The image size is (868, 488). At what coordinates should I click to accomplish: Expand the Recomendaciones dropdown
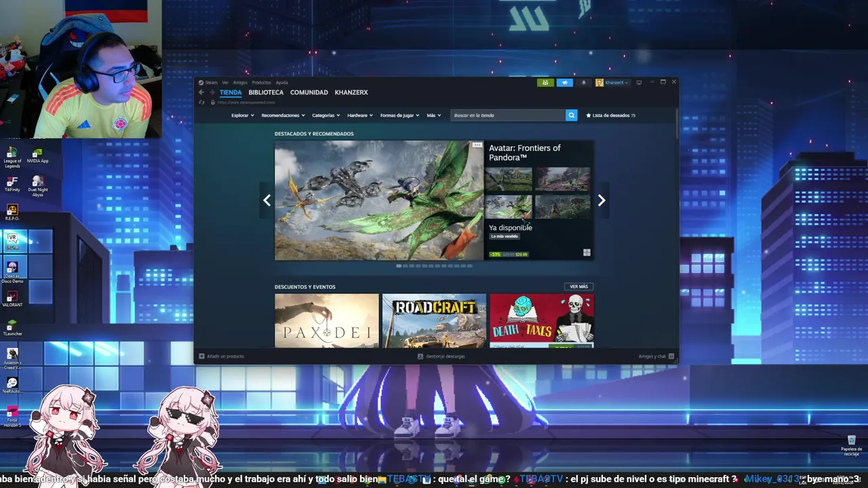[x=283, y=115]
